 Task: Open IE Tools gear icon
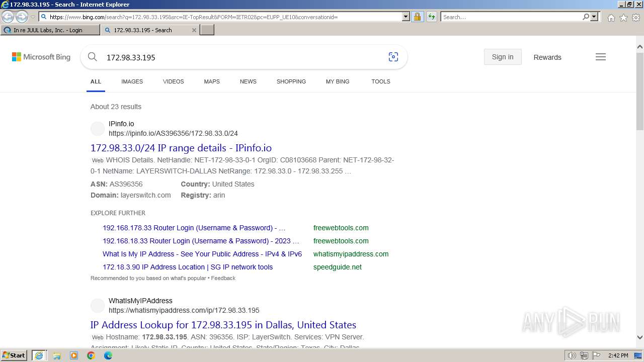point(636,18)
